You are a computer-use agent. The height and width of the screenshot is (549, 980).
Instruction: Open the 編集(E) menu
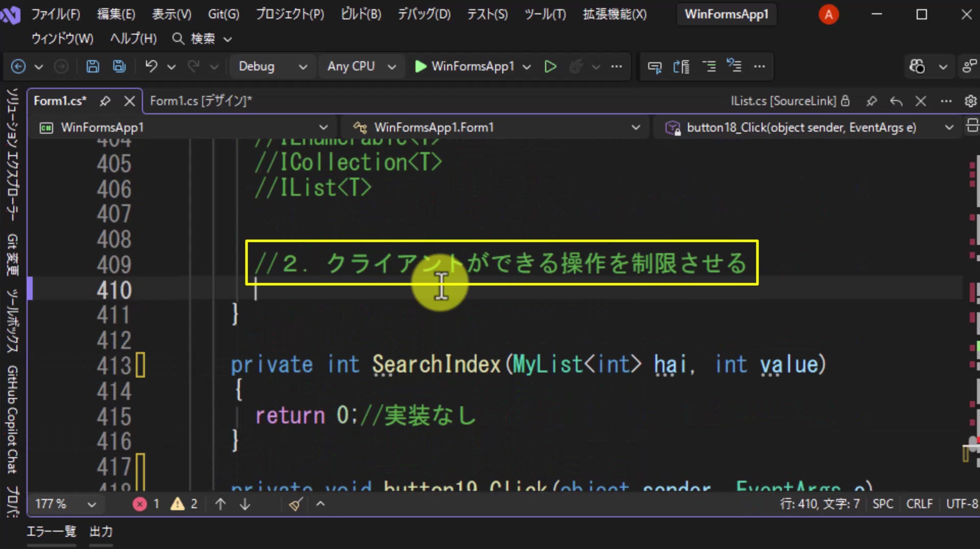[116, 14]
